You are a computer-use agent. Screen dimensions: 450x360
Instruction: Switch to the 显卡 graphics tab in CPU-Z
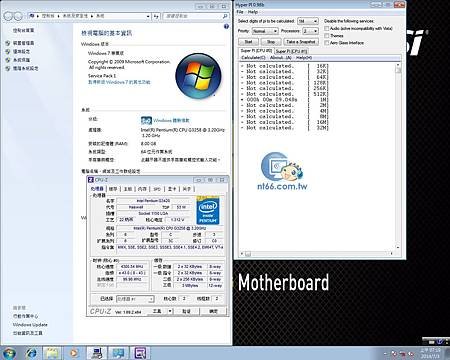coord(172,189)
